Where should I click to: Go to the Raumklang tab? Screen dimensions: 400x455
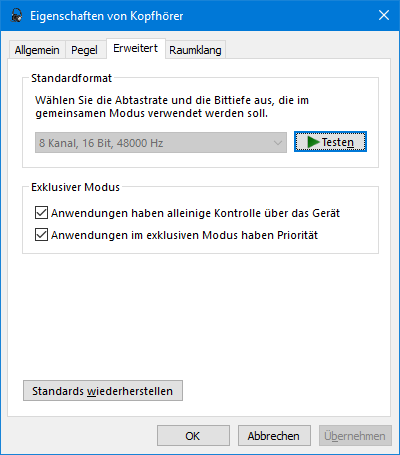click(195, 50)
